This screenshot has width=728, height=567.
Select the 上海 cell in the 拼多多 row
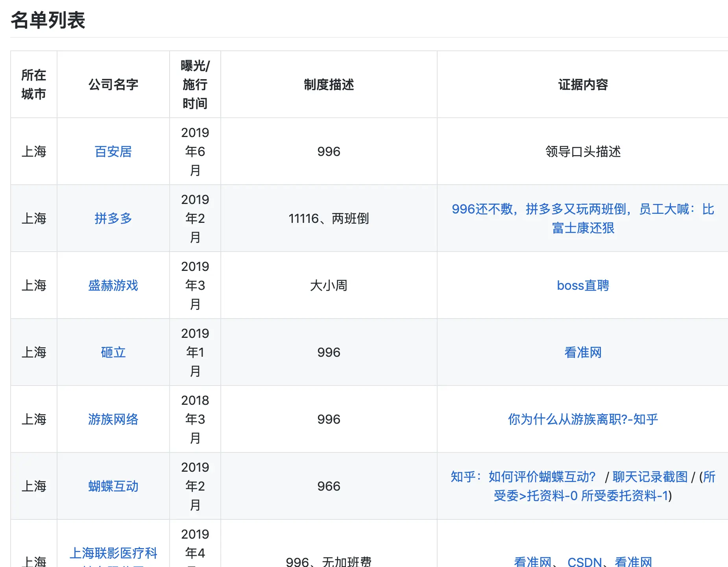click(34, 219)
